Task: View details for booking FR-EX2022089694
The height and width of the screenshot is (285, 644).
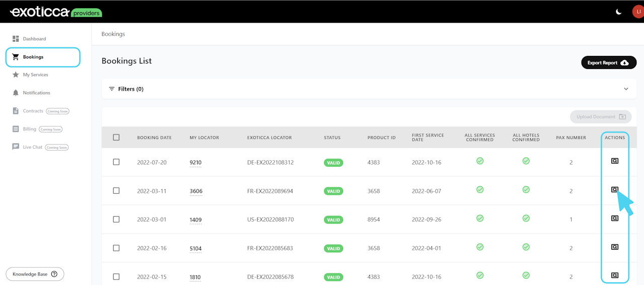Action: (614, 190)
